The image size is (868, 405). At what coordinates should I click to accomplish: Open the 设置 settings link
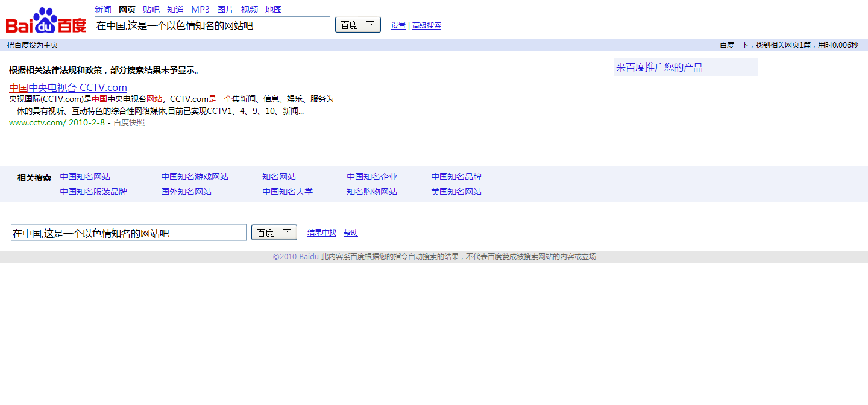click(x=398, y=25)
